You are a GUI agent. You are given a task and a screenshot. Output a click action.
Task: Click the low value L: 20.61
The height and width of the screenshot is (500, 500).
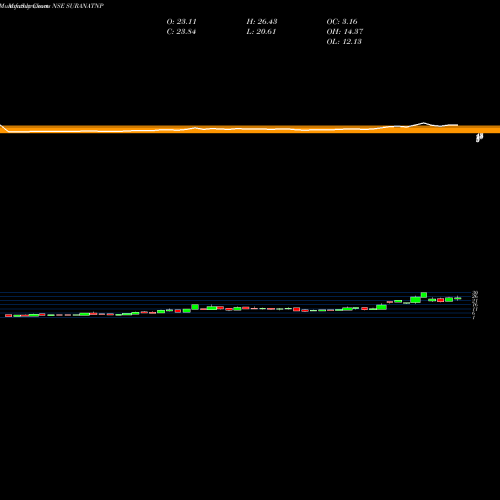[x=261, y=31]
